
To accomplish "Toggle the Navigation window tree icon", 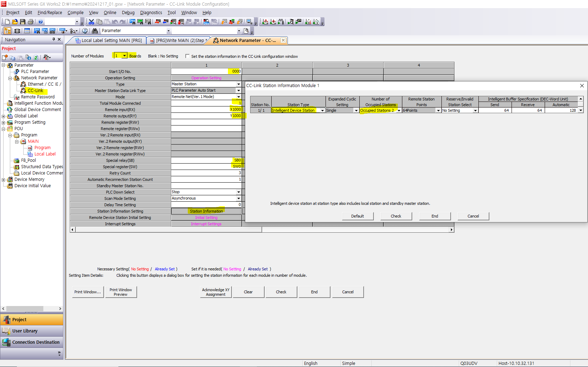I will point(7,31).
